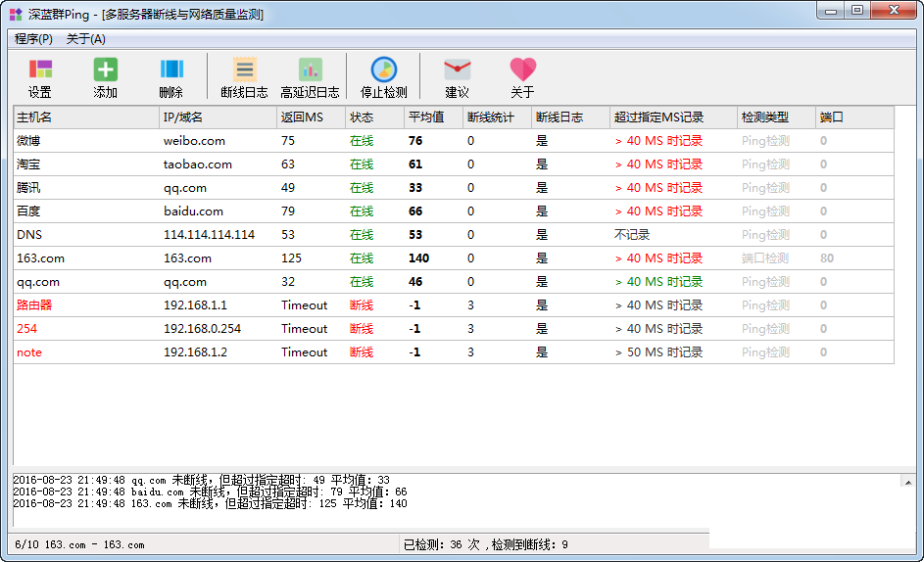The image size is (924, 562).
Task: Maximize the 深蓝群Ping window
Action: click(x=857, y=11)
